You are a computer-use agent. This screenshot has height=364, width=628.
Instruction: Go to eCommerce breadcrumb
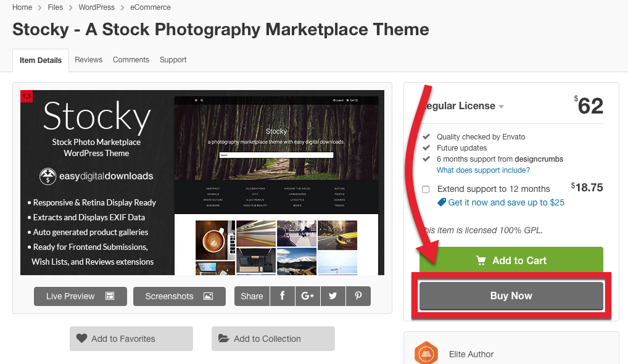click(150, 7)
